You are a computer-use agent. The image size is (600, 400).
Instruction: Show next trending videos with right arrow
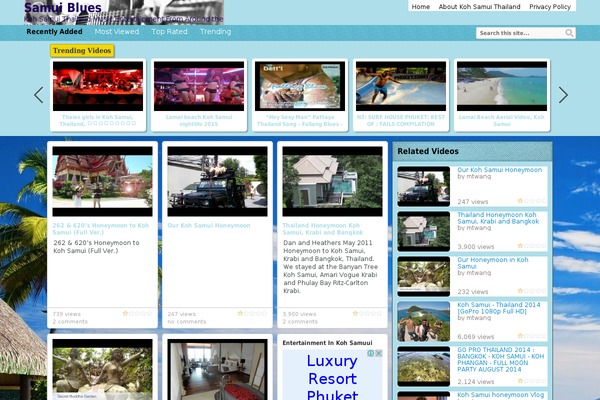(563, 95)
